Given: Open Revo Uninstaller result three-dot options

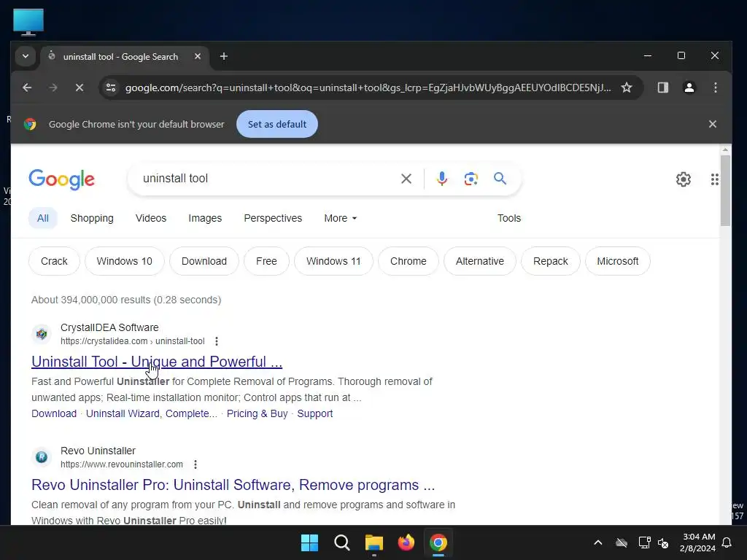Looking at the screenshot, I should (x=196, y=464).
